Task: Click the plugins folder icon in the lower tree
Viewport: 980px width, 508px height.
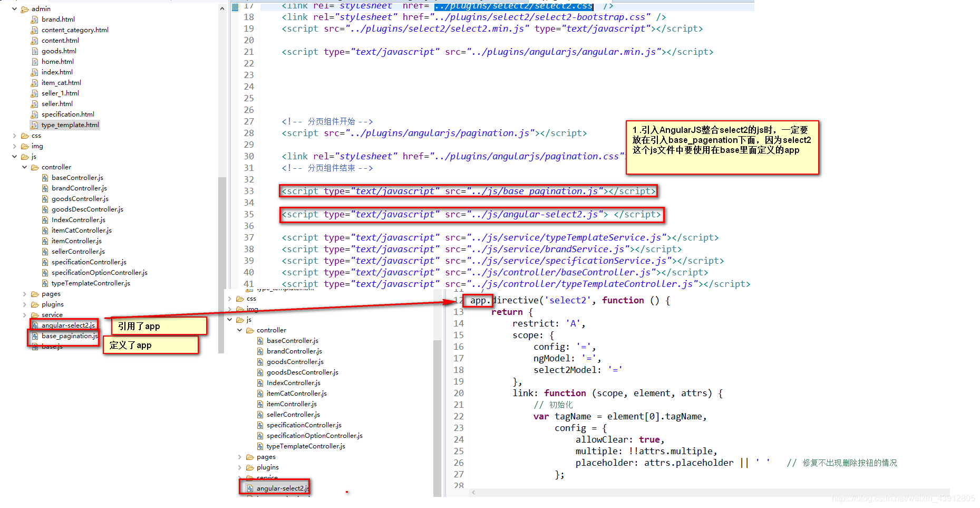Action: (x=250, y=467)
